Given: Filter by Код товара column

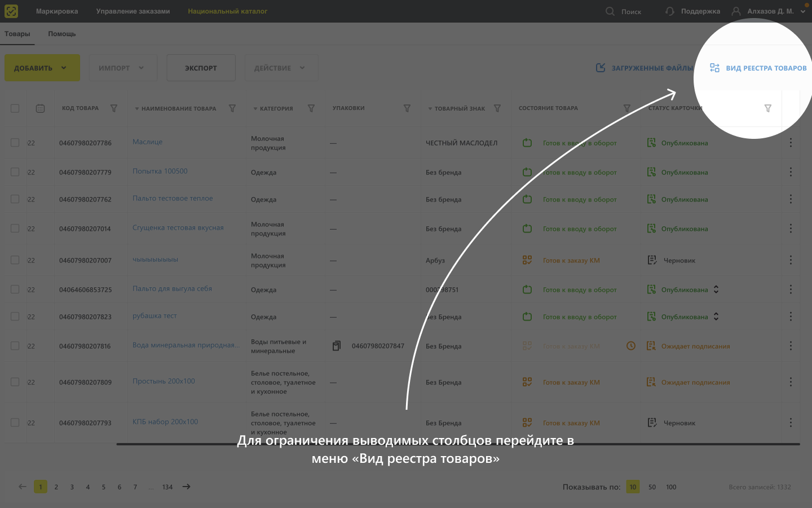Looking at the screenshot, I should click(114, 108).
